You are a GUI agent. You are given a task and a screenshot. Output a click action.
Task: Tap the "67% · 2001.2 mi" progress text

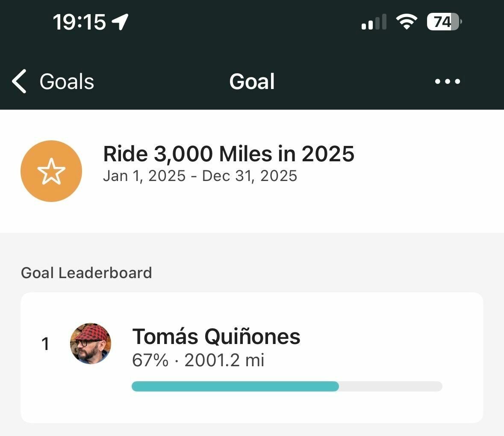click(x=198, y=360)
